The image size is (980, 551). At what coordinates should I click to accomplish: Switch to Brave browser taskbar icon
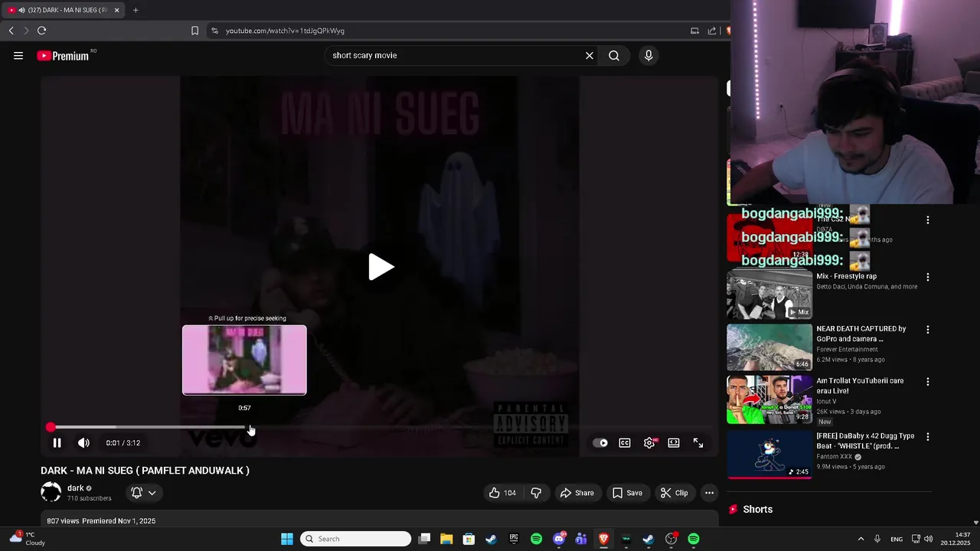tap(603, 539)
